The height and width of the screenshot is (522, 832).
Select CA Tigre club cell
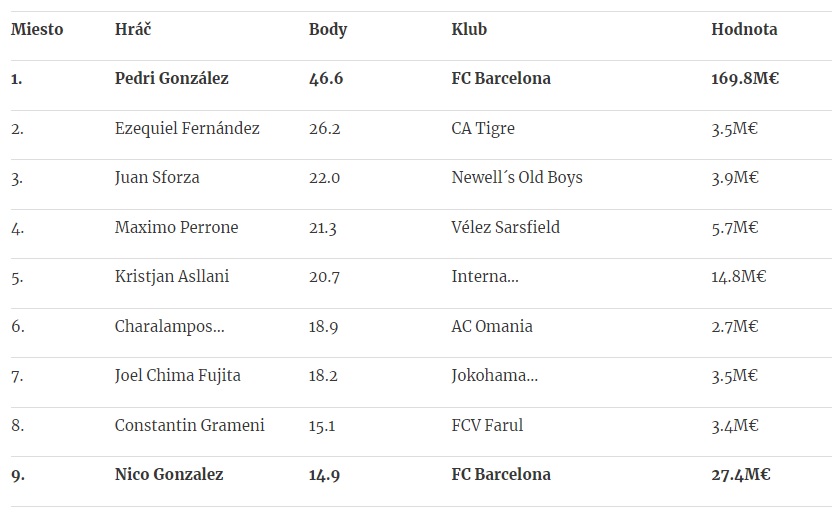pyautogui.click(x=483, y=129)
